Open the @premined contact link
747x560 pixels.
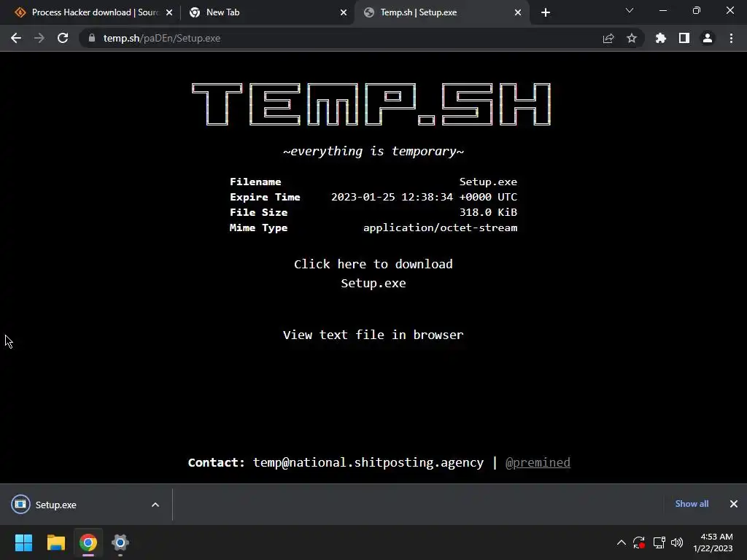(538, 462)
